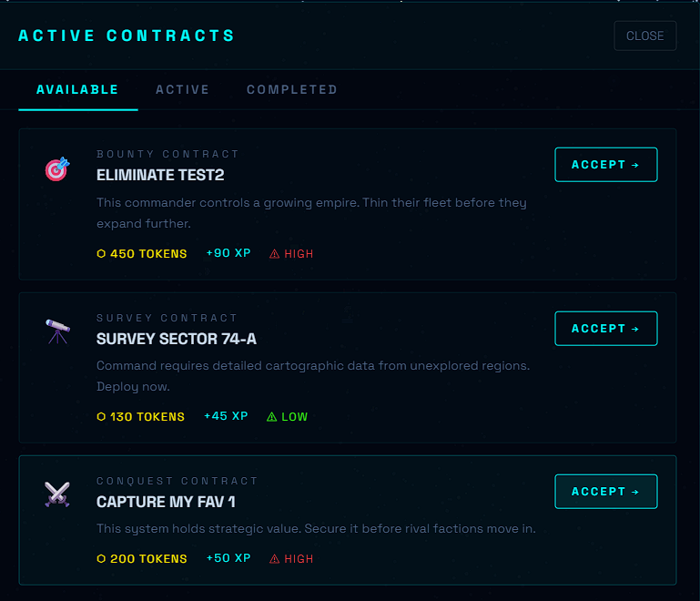Click the 130 tokens coin icon

click(x=101, y=417)
